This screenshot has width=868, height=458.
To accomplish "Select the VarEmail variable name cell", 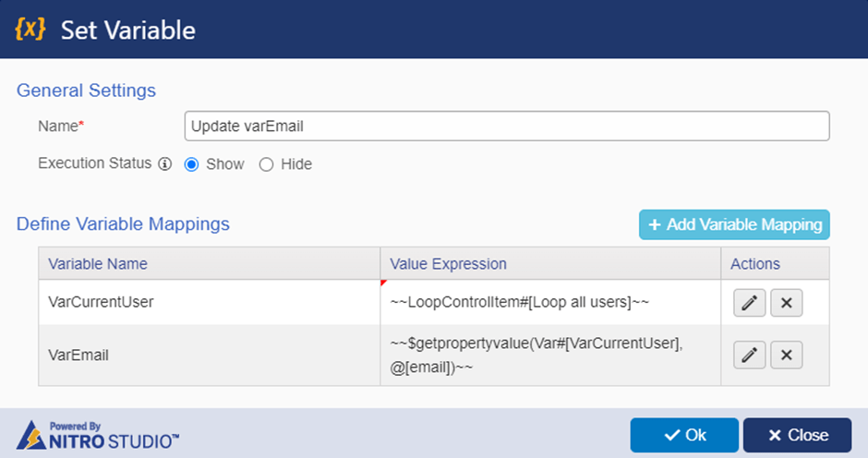I will (x=210, y=355).
